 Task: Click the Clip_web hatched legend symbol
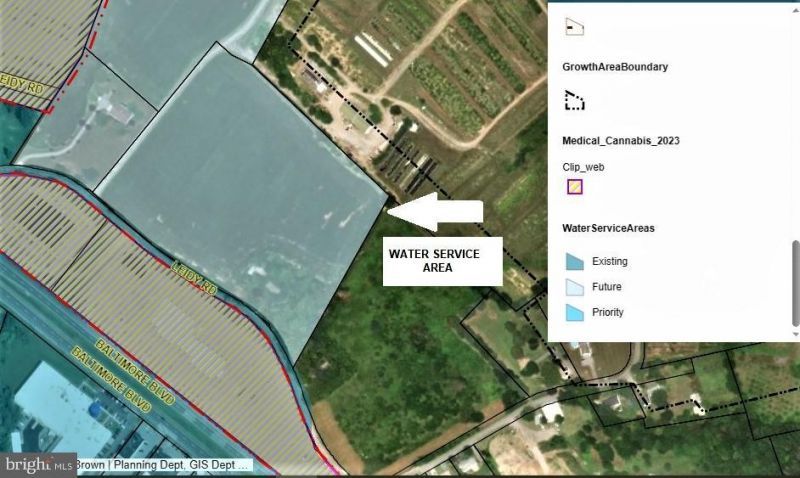click(x=574, y=186)
